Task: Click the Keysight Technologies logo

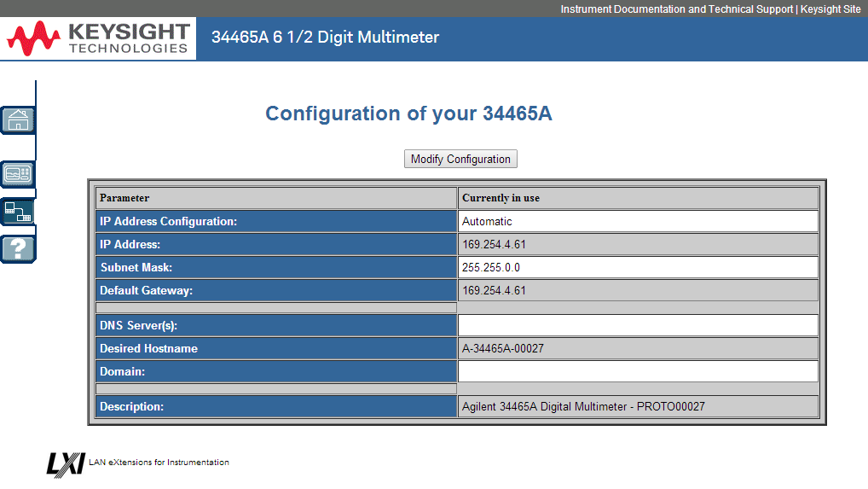Action: click(x=98, y=38)
